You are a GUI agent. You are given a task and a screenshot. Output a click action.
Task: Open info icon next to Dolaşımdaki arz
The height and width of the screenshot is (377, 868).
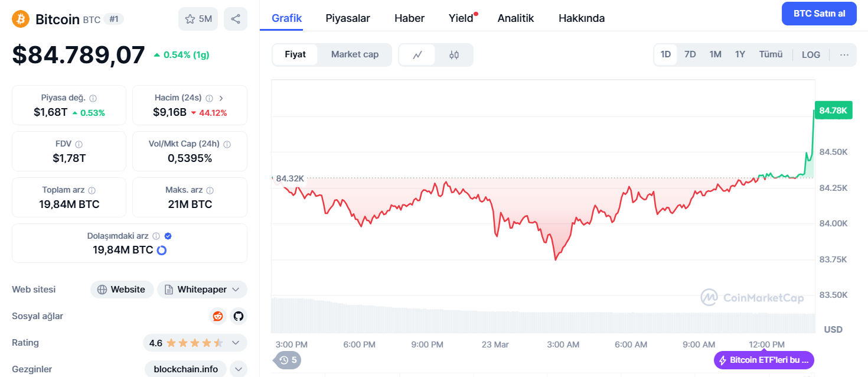pyautogui.click(x=156, y=236)
